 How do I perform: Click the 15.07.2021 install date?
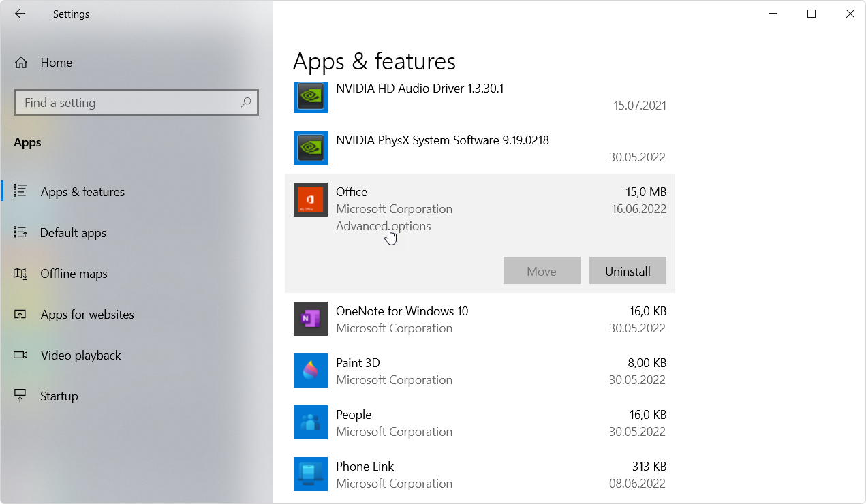pyautogui.click(x=640, y=106)
